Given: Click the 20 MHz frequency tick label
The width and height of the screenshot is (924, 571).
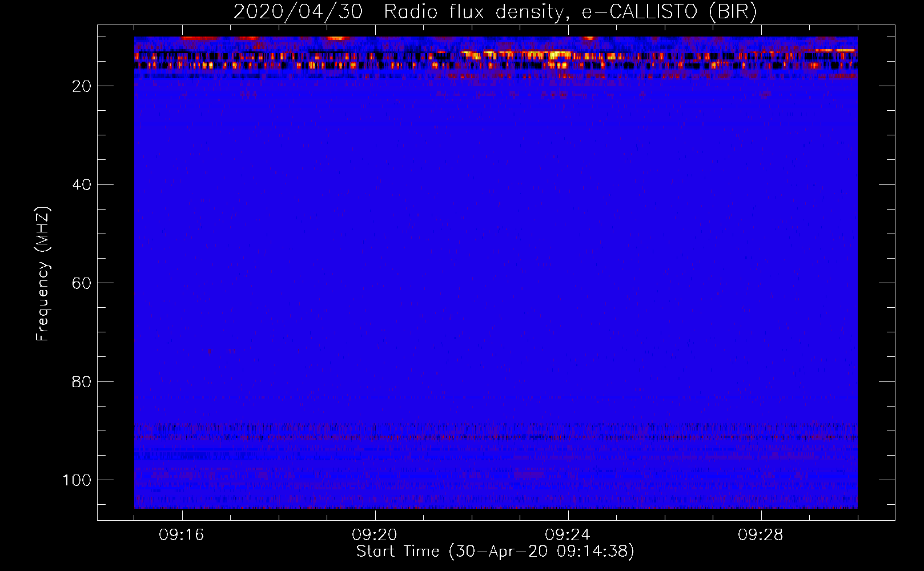Looking at the screenshot, I should click(82, 86).
